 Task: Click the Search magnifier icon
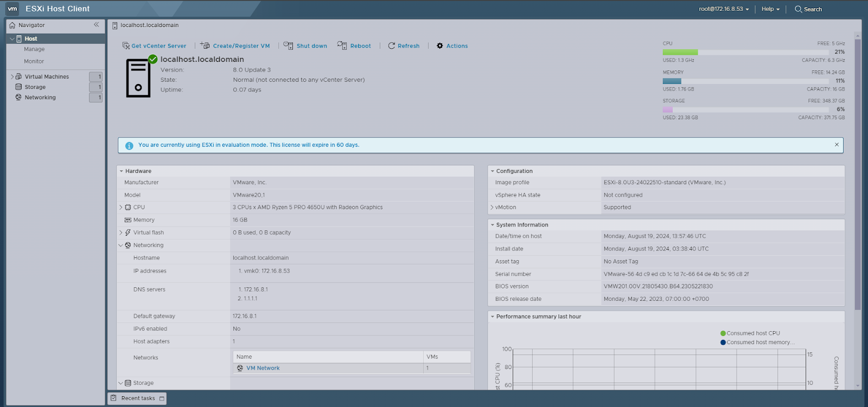tap(798, 9)
